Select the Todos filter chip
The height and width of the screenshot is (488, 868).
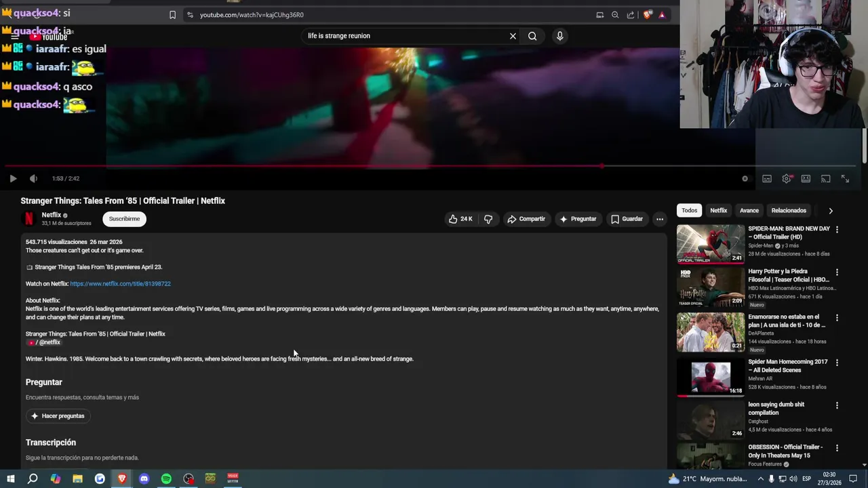tap(690, 210)
